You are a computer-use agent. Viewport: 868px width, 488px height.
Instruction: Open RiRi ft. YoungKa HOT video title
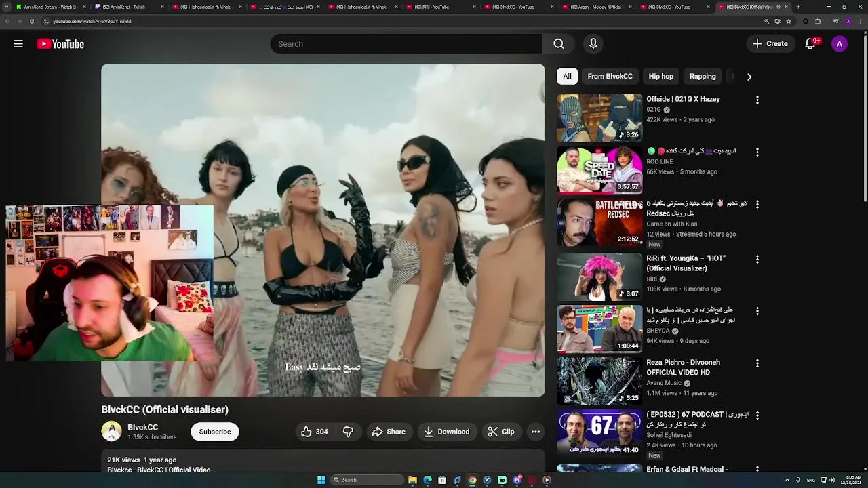tap(686, 263)
